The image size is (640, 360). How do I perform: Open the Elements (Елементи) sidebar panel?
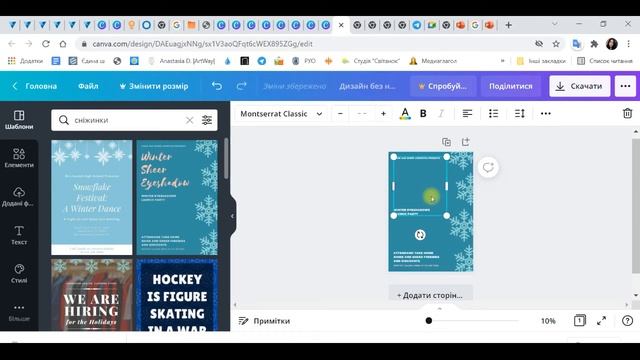click(19, 158)
